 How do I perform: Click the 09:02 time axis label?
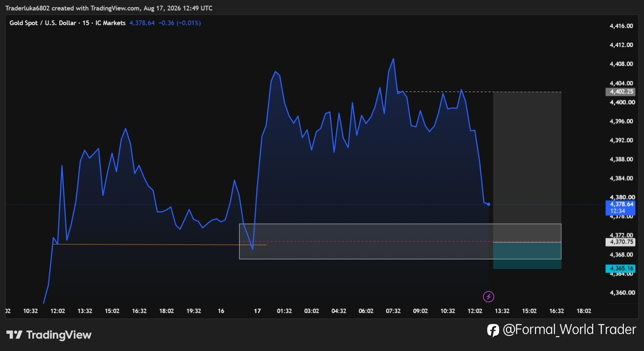420,311
